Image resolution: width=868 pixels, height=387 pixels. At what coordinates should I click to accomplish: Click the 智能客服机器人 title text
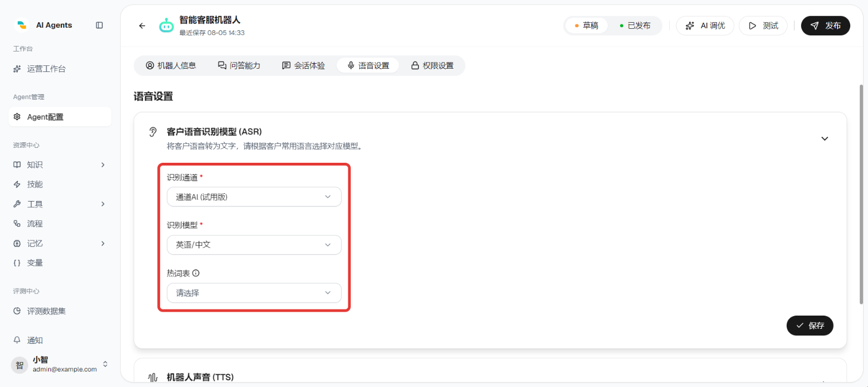coord(210,20)
